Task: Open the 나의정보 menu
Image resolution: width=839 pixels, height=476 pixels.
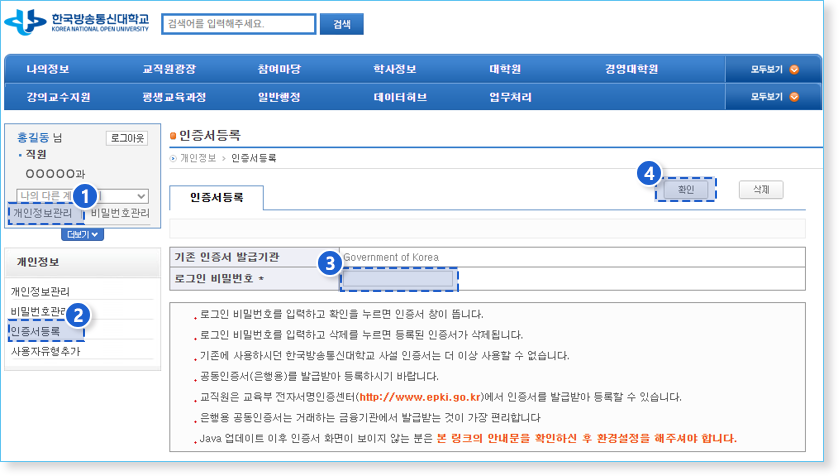Action: tap(48, 69)
